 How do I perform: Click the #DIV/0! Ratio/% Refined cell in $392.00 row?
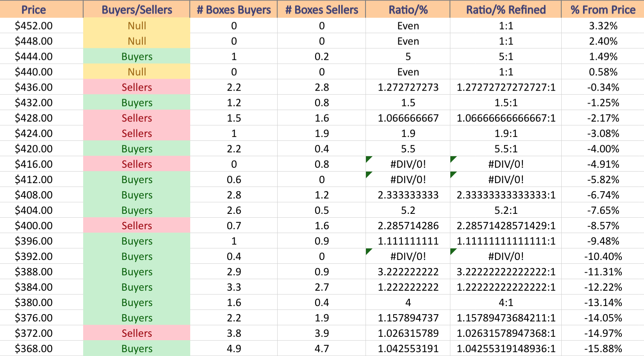click(506, 256)
